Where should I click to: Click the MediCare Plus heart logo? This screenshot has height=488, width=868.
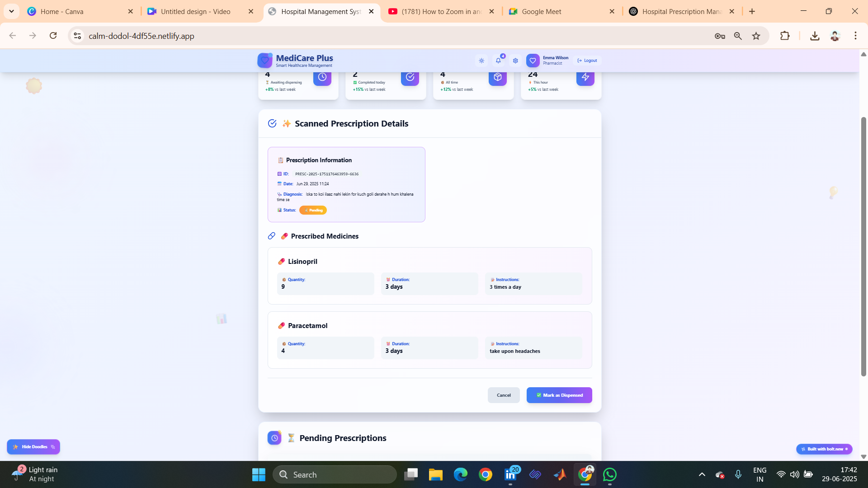click(x=265, y=61)
